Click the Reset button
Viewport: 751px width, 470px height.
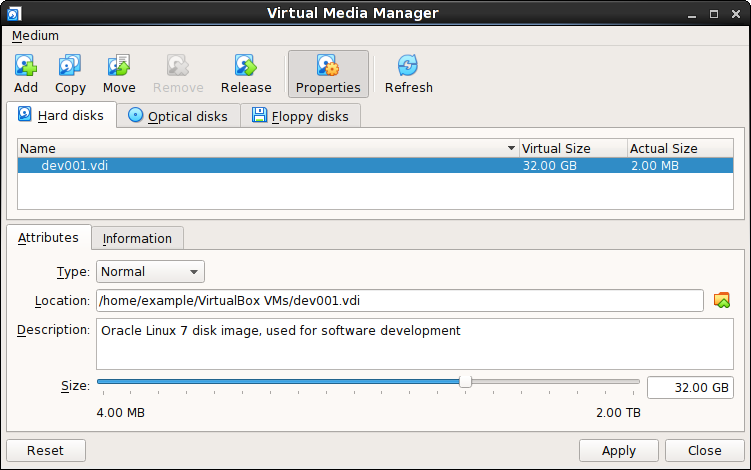(x=46, y=450)
